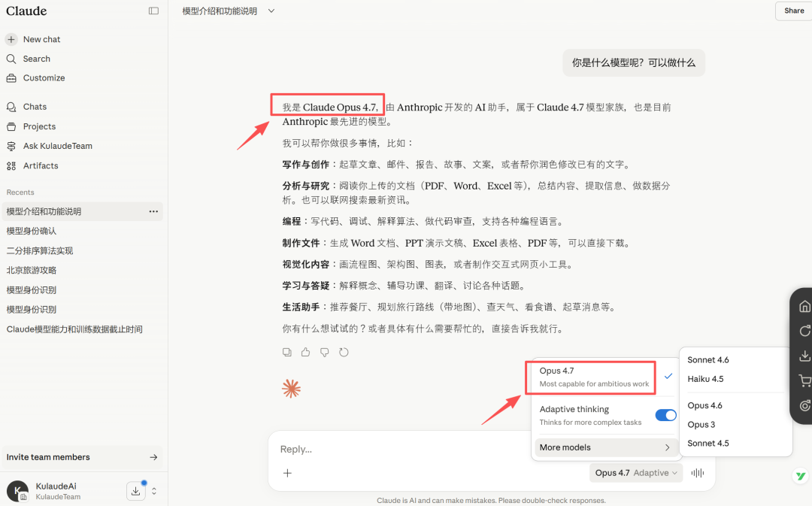
Task: Open the Opus 4.7 Adaptive model selector
Action: 636,473
